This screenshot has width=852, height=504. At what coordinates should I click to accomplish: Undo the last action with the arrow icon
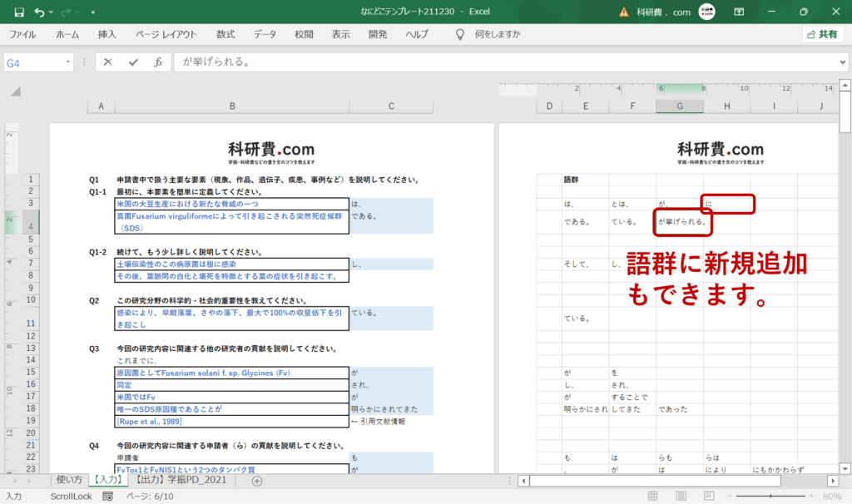pyautogui.click(x=39, y=12)
